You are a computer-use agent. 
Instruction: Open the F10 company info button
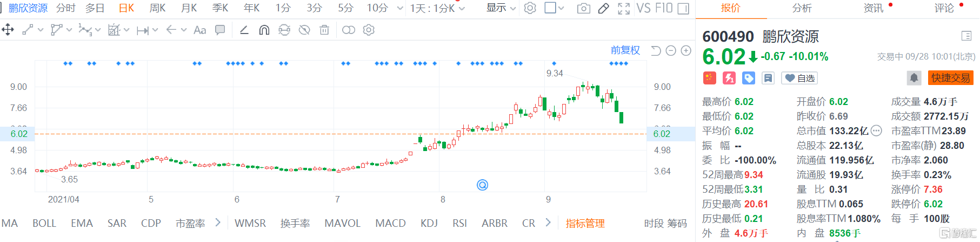tap(663, 8)
